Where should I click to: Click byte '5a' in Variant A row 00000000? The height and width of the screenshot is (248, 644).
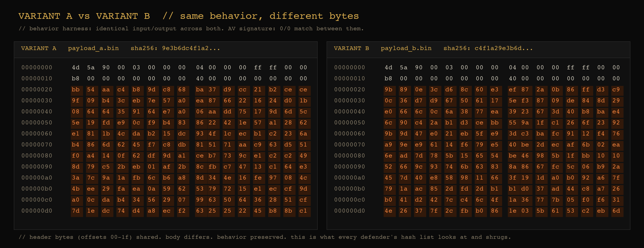point(91,67)
